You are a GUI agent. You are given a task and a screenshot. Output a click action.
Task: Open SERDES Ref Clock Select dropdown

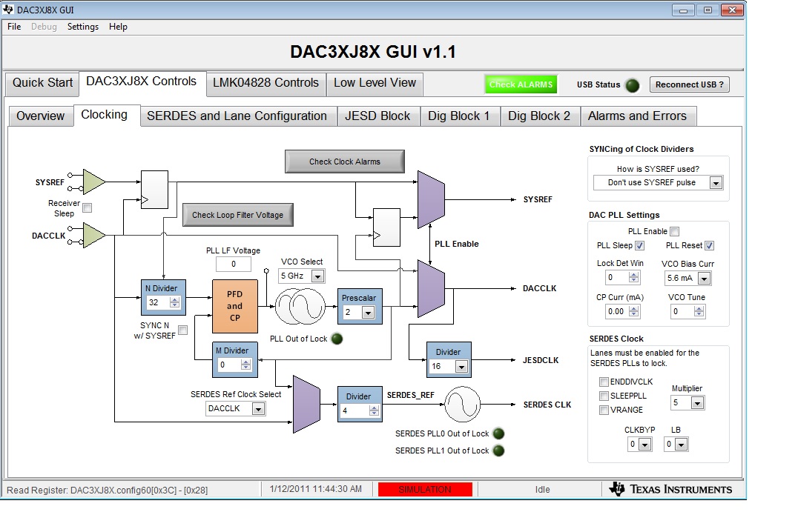(x=258, y=409)
